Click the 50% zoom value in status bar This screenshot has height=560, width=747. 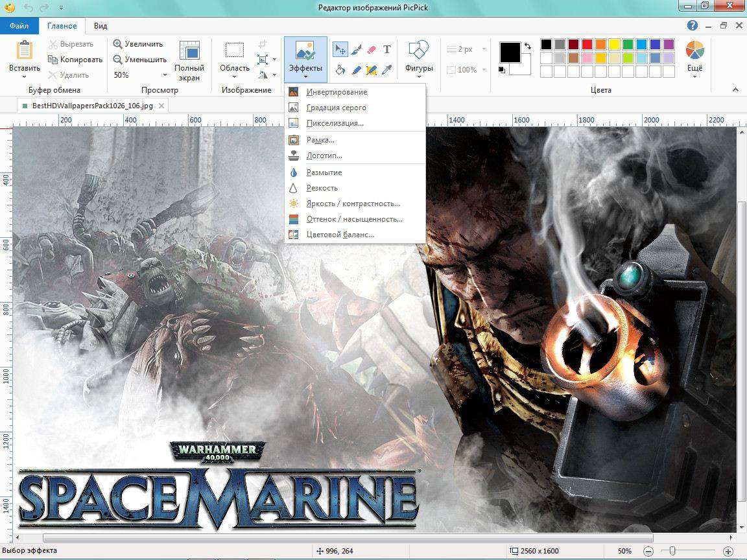[x=624, y=551]
